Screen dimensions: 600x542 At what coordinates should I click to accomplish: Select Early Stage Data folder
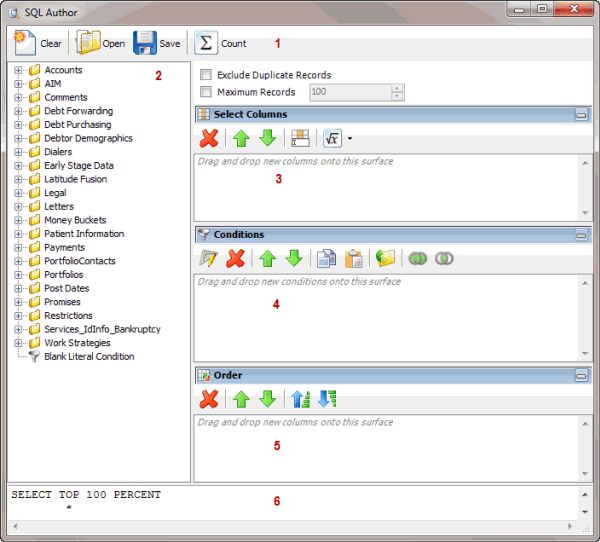[79, 165]
